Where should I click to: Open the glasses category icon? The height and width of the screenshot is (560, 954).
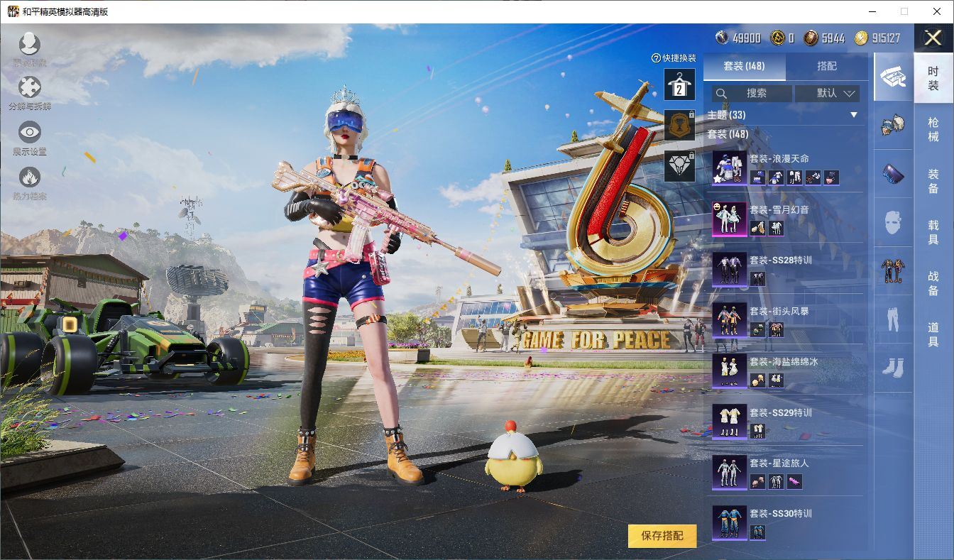pyautogui.click(x=893, y=173)
